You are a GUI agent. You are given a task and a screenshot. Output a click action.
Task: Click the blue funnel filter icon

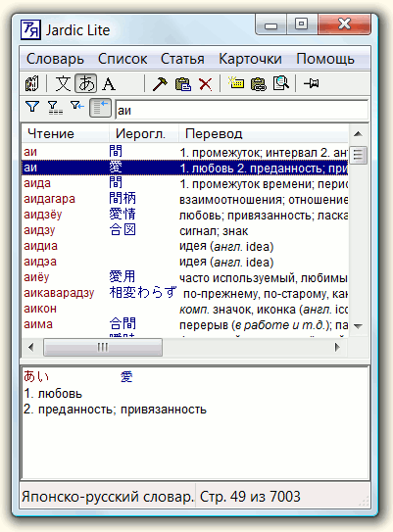[32, 107]
